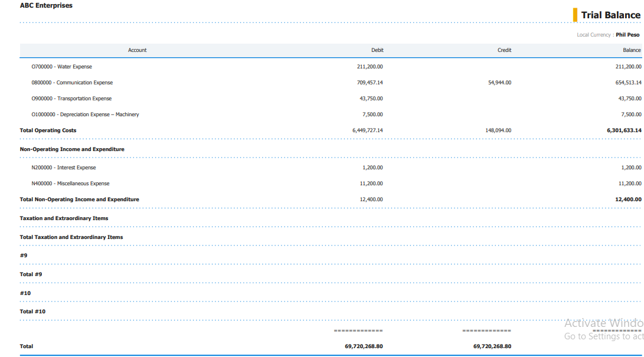This screenshot has height=357, width=644.
Task: Select Depreciation Expense debit 7,500.00
Action: pos(372,114)
